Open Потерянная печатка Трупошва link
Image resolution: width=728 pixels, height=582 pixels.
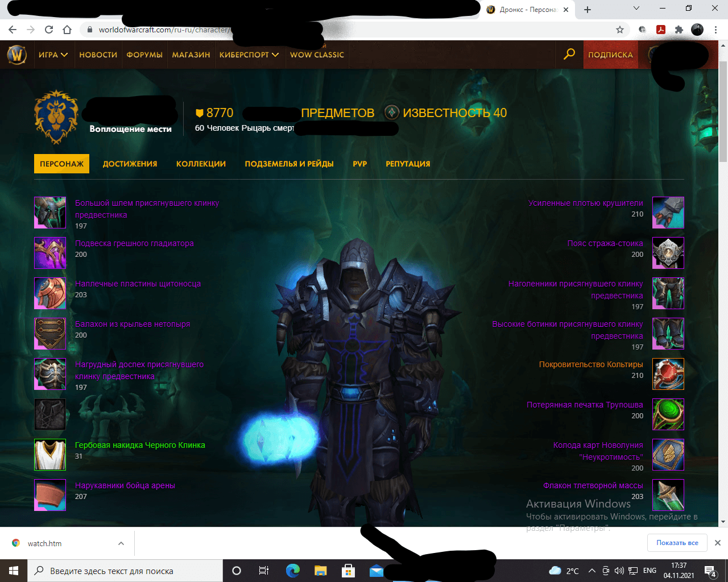coord(585,405)
